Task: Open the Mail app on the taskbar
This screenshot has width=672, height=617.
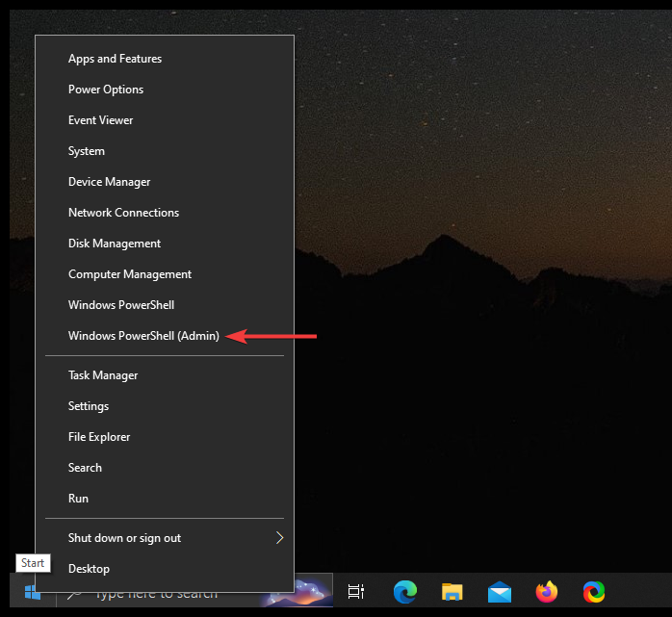Action: point(500,593)
